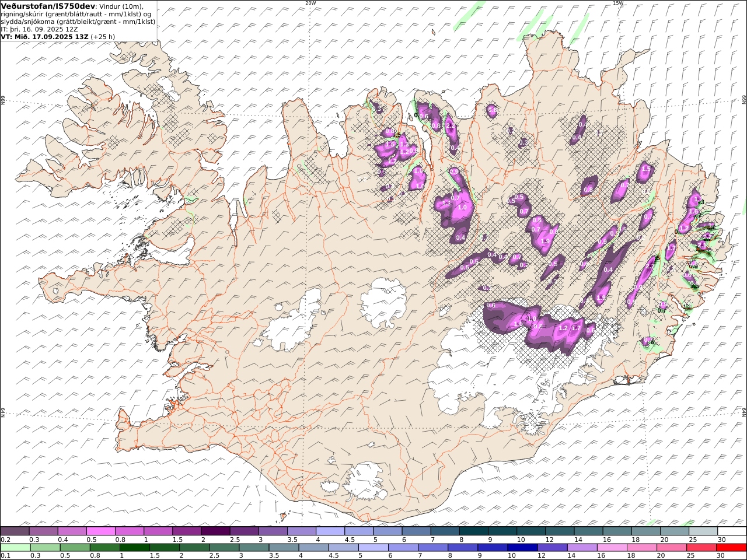
Task: Select the 30 white swatch in upper scale
Action: tap(732, 531)
